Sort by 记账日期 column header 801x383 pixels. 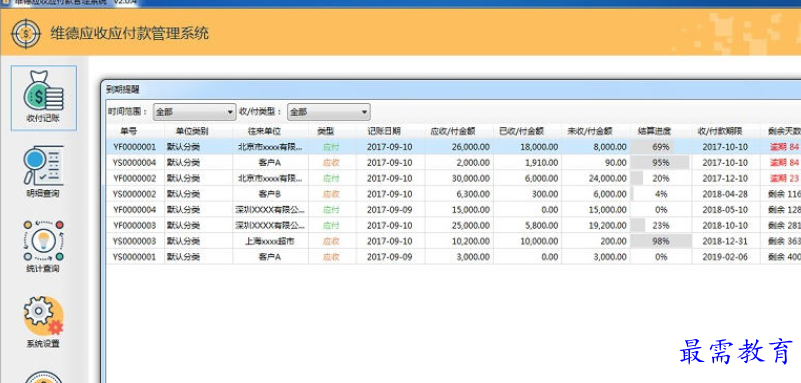pyautogui.click(x=384, y=131)
